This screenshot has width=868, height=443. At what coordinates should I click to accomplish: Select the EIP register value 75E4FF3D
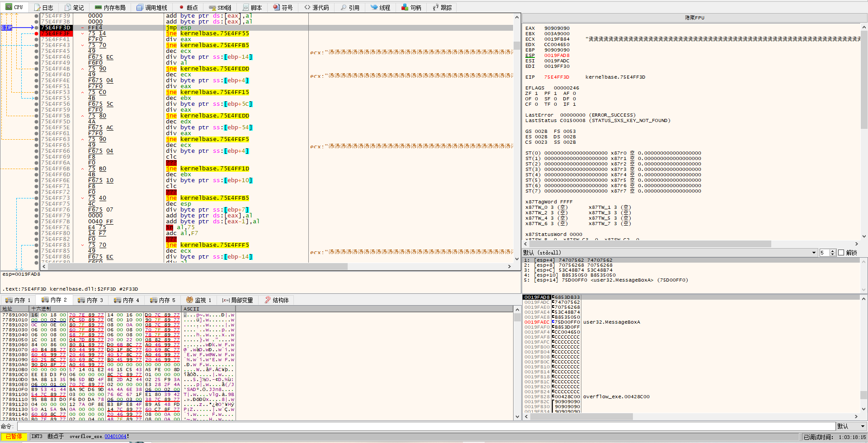click(557, 77)
